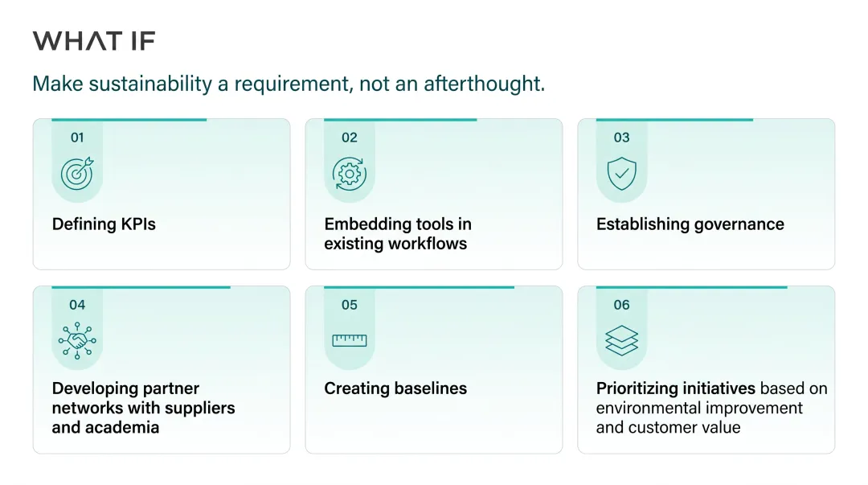Click the shield checkmark icon in card 03
Screen dimensions: 868x485
(x=621, y=174)
